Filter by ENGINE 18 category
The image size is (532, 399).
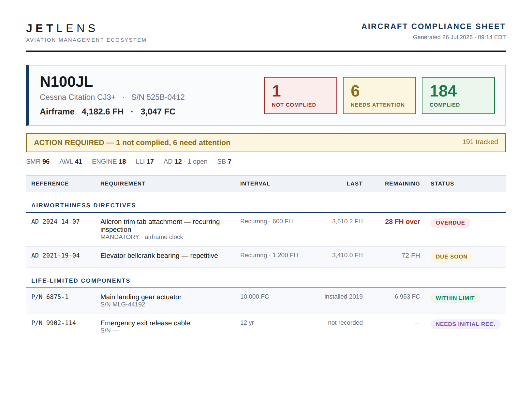point(109,161)
